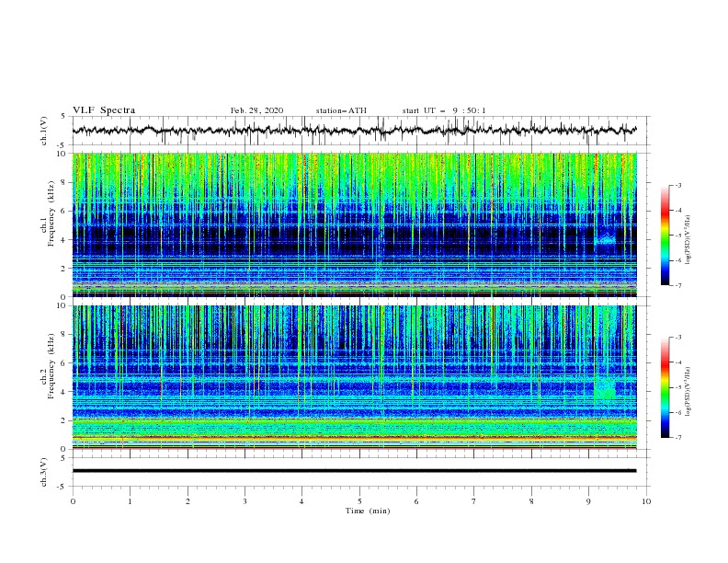728x563 pixels.
Task: Click the ch.2 color scale bar
Action: pyautogui.click(x=665, y=387)
